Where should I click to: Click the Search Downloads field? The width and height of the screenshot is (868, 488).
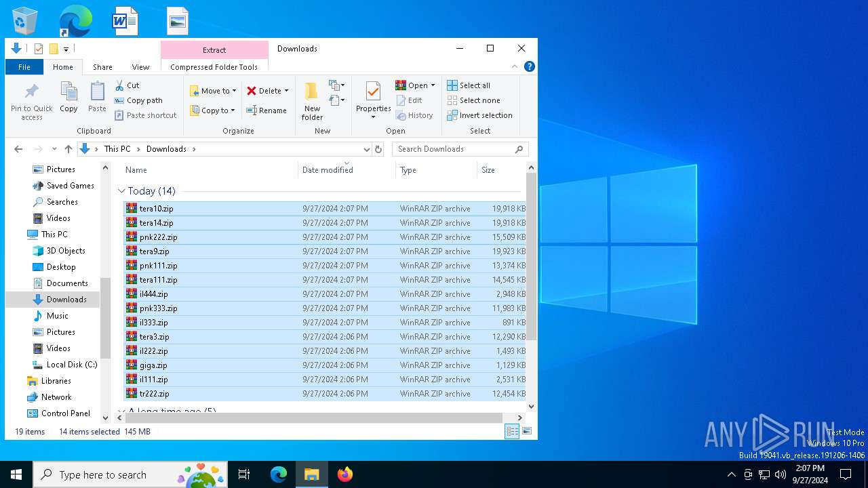click(460, 149)
